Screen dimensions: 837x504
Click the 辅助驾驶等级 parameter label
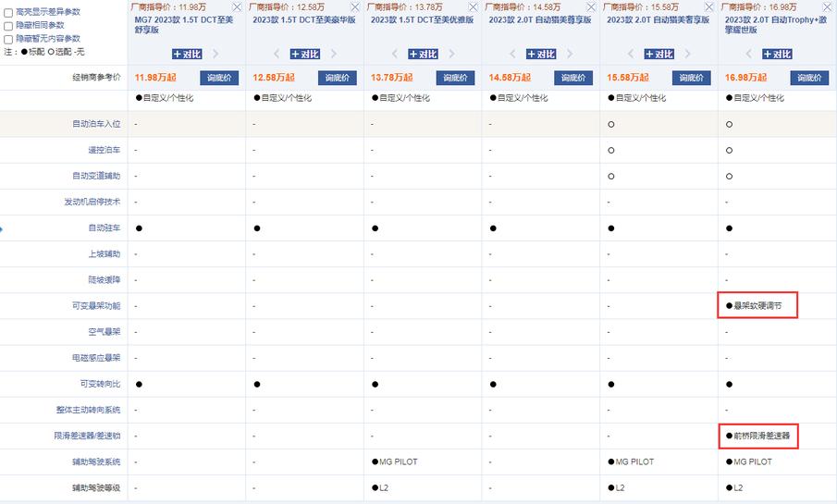click(96, 488)
